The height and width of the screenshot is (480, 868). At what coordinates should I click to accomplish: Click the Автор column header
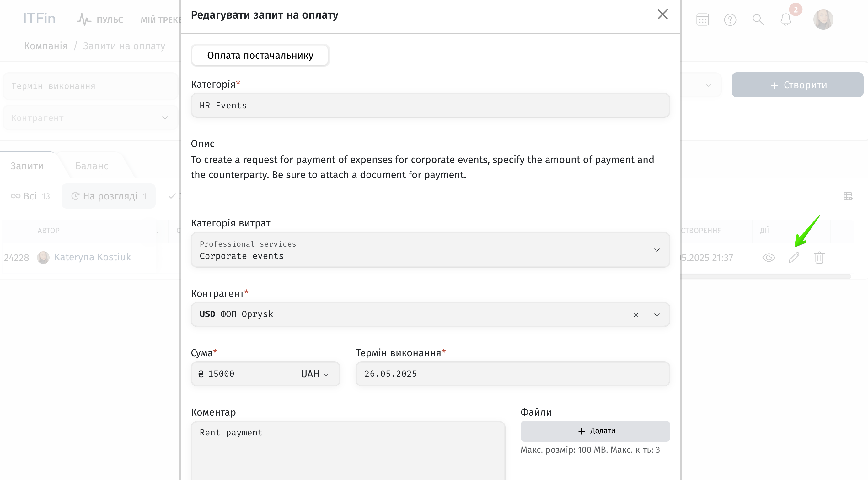[49, 231]
